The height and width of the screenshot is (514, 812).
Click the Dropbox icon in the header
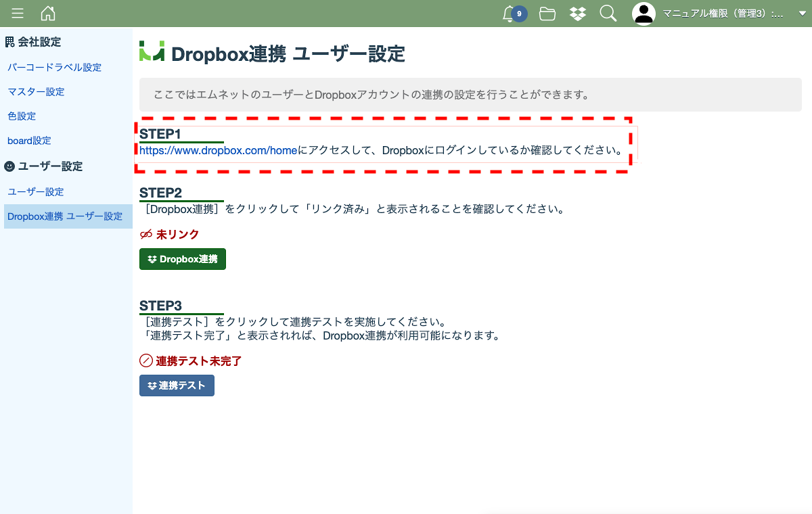(578, 14)
